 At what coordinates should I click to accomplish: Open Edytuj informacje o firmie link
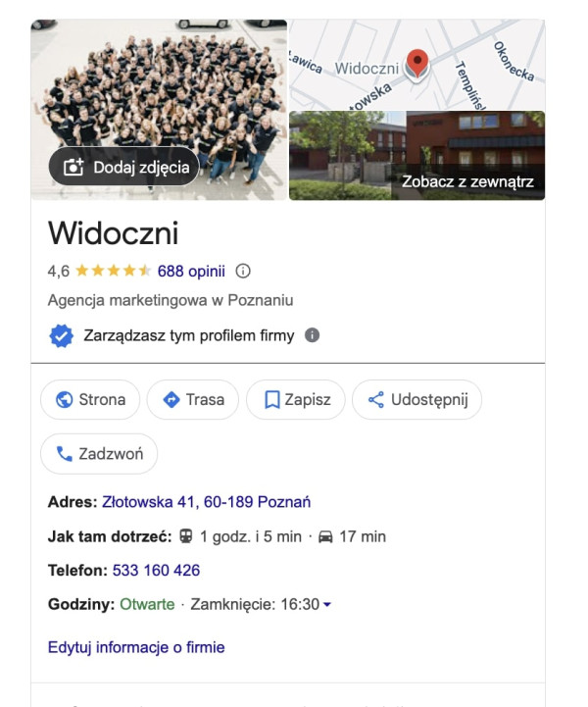[136, 647]
